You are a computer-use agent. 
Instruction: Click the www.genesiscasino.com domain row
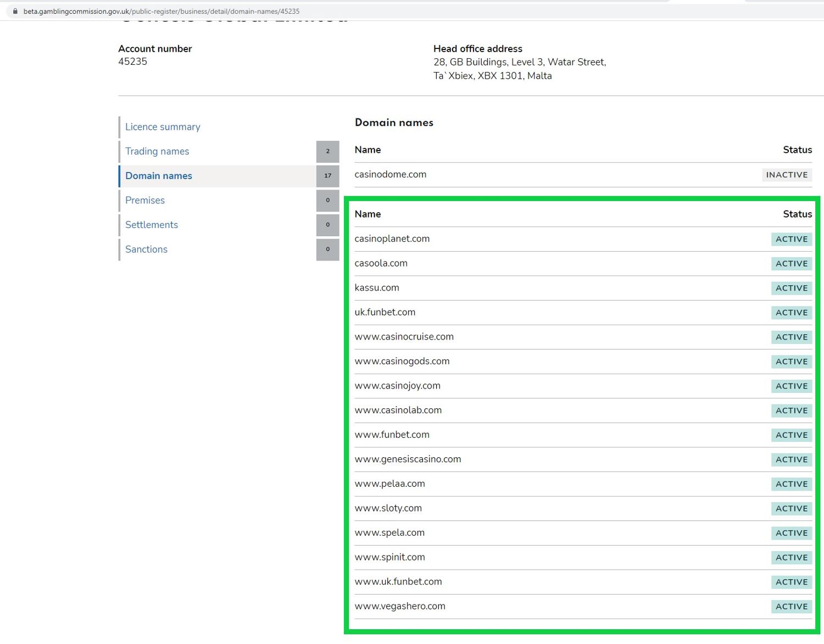coord(408,459)
